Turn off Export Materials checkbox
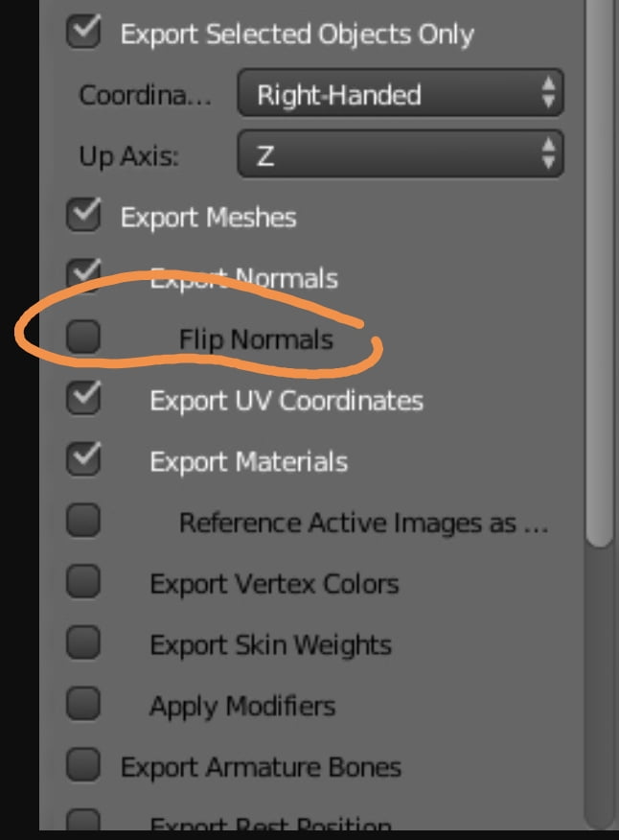 [83, 460]
